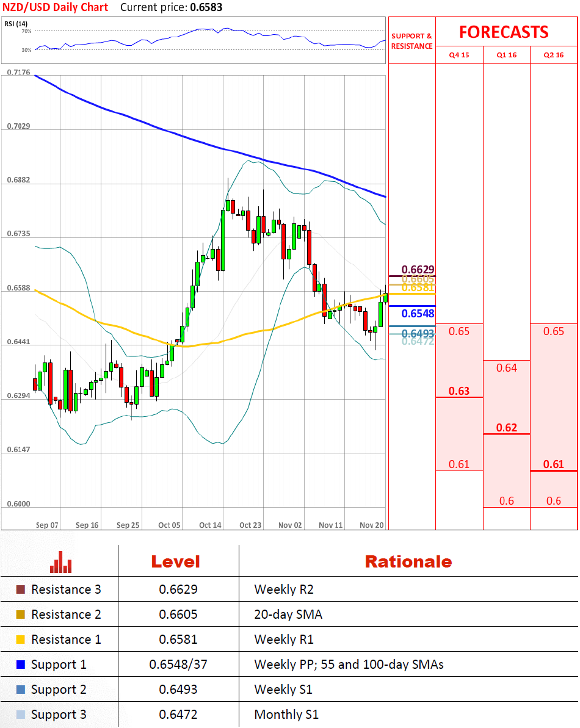Click the bold 0.63 forecast in Q4 15

459,391
